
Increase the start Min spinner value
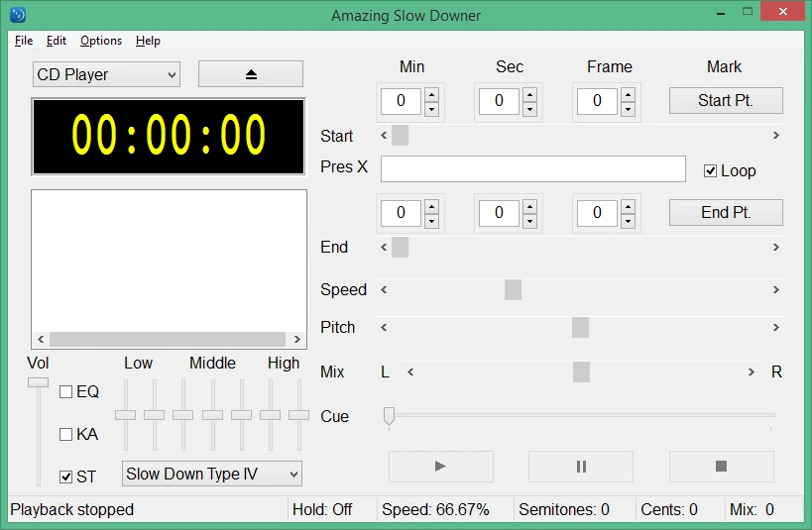431,94
